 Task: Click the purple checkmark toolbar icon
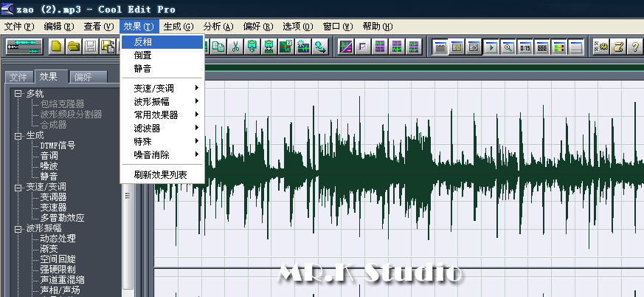[x=363, y=47]
